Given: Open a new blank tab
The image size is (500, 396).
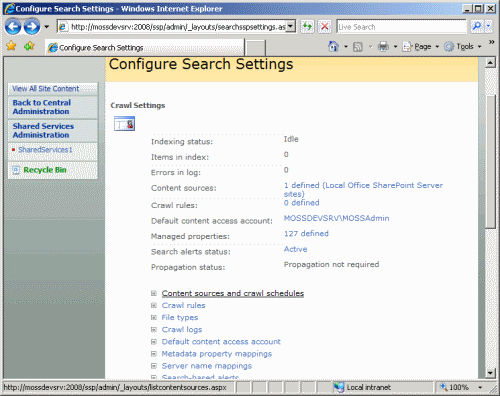Looking at the screenshot, I should 256,48.
